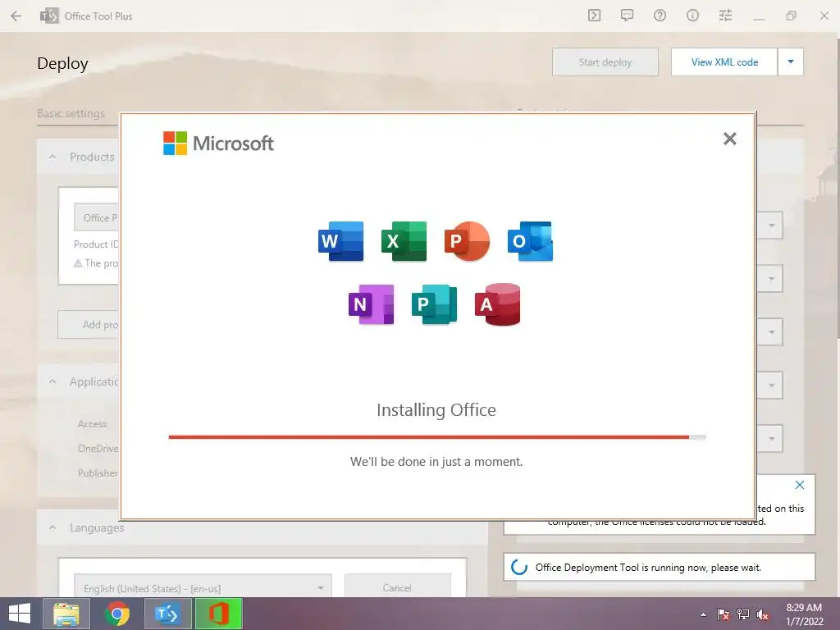Click View XML code button
This screenshot has height=630, width=840.
(724, 62)
